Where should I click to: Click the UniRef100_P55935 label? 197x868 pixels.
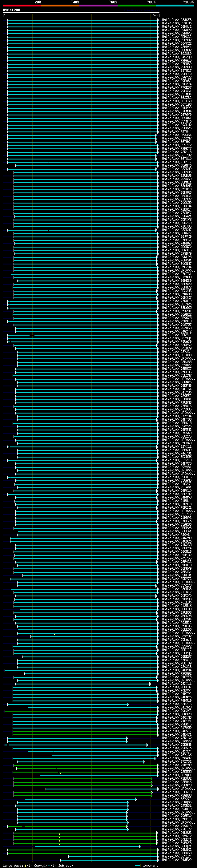pyautogui.click(x=177, y=410)
